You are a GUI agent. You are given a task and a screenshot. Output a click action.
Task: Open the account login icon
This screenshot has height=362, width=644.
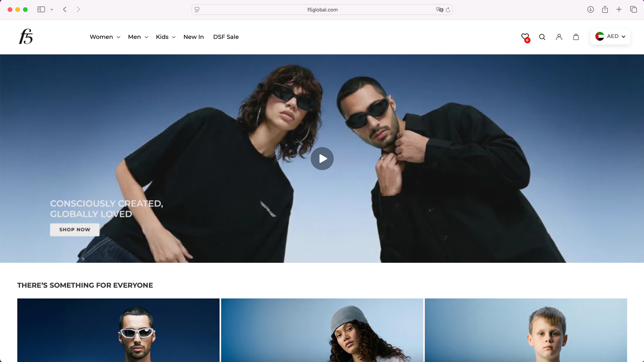pyautogui.click(x=559, y=37)
